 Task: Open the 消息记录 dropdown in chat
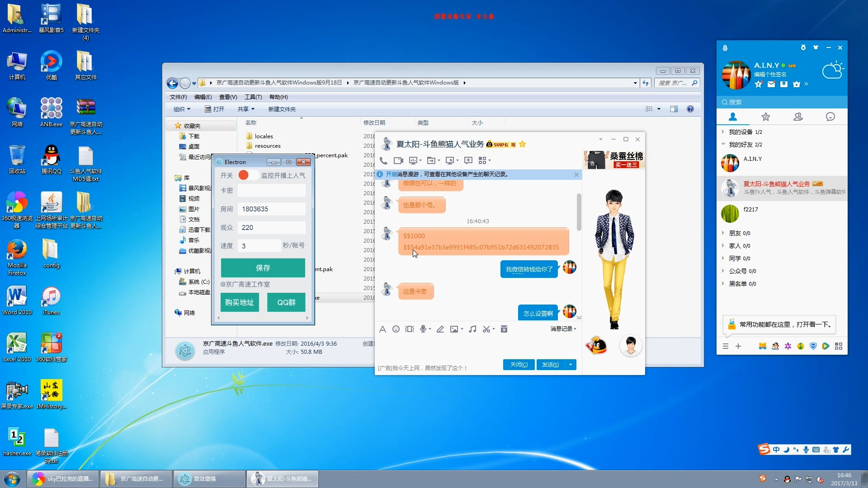coord(563,329)
